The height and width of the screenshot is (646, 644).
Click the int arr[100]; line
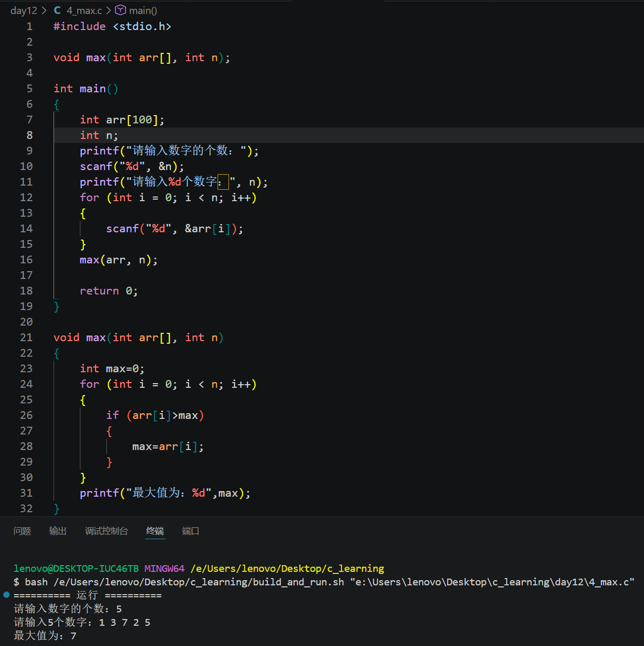click(122, 120)
